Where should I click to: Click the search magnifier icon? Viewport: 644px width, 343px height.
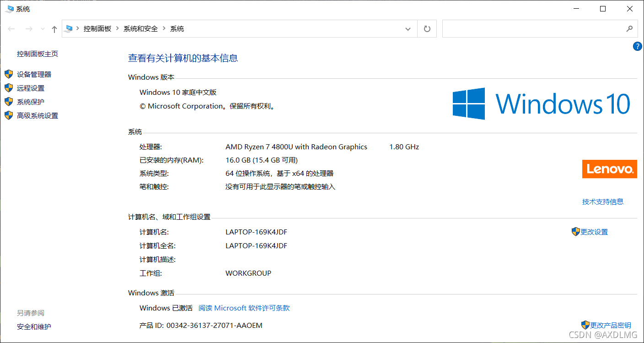point(629,28)
